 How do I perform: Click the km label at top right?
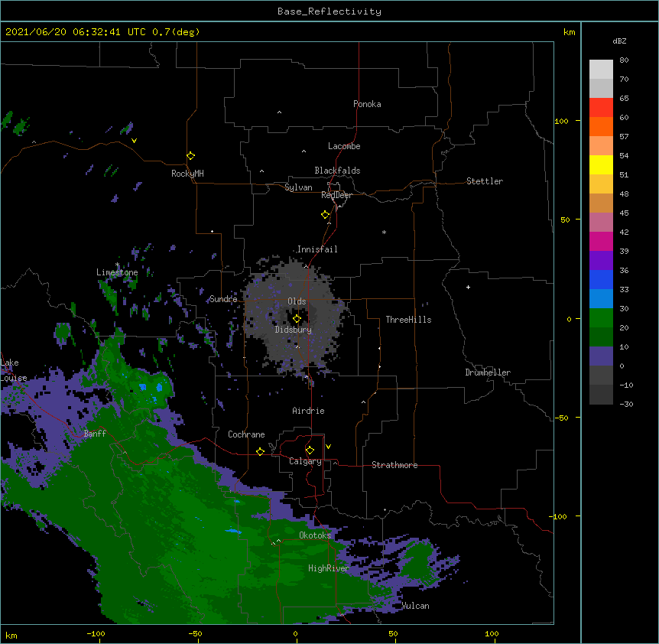(x=570, y=32)
